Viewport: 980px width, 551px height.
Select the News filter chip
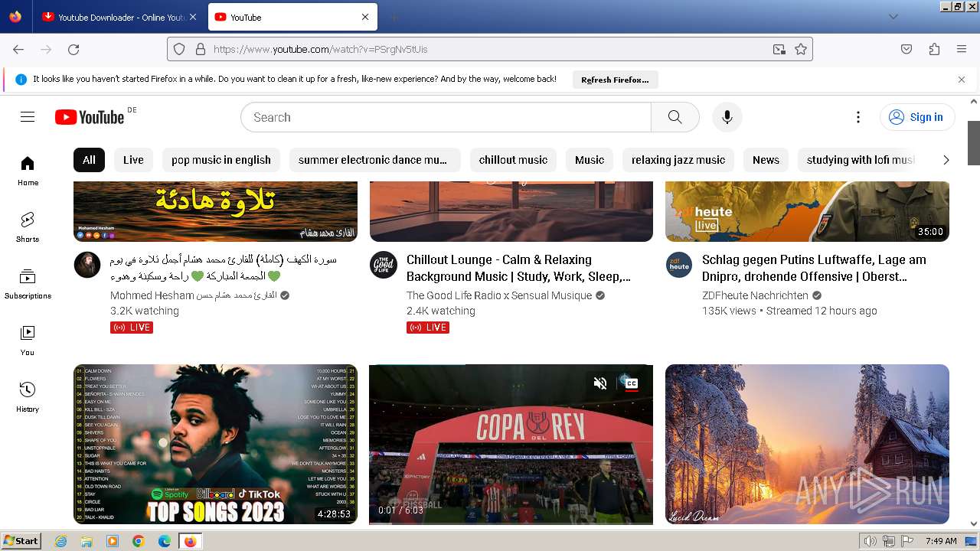click(x=766, y=160)
